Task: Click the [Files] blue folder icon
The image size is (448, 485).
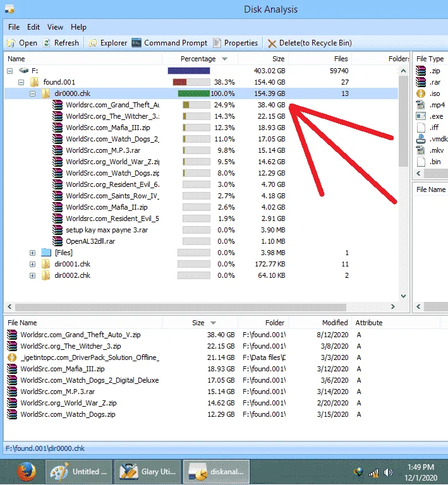Action: 45,253
